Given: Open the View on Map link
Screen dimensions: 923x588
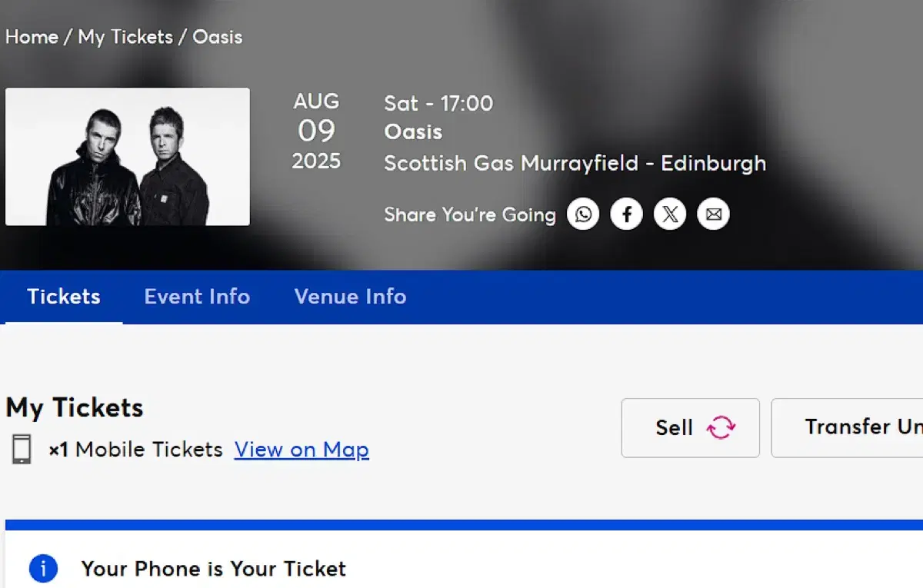Looking at the screenshot, I should click(302, 450).
